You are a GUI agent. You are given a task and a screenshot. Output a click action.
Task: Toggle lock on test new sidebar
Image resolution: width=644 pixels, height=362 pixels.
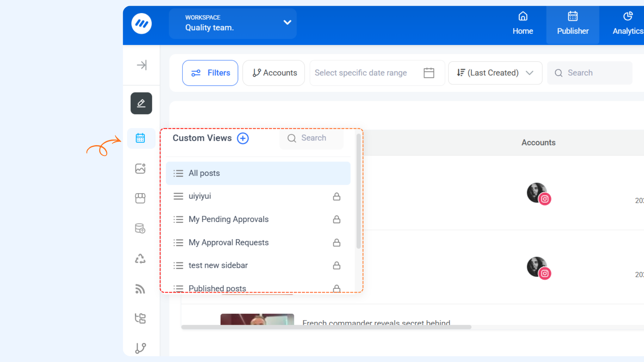336,265
